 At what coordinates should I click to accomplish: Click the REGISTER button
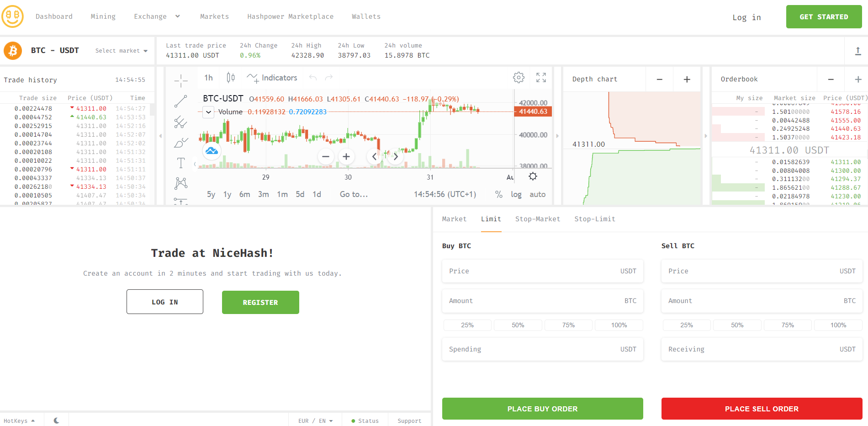point(260,302)
